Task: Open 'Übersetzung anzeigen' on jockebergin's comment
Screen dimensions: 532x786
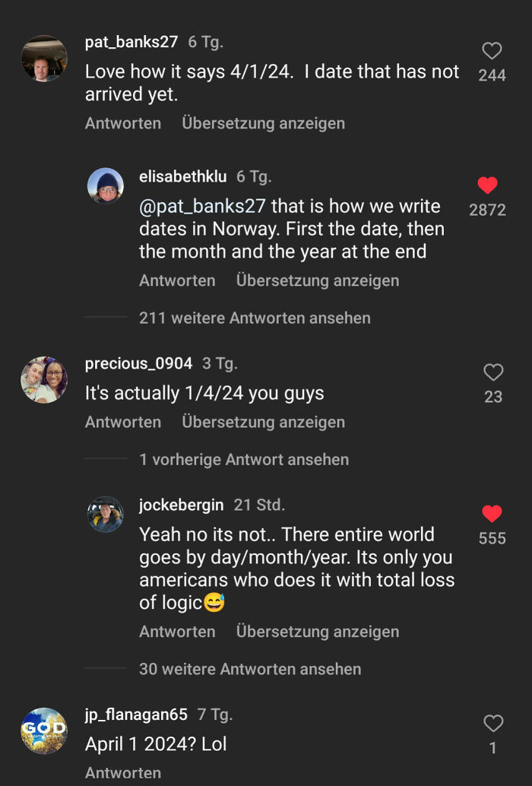Action: pyautogui.click(x=318, y=632)
